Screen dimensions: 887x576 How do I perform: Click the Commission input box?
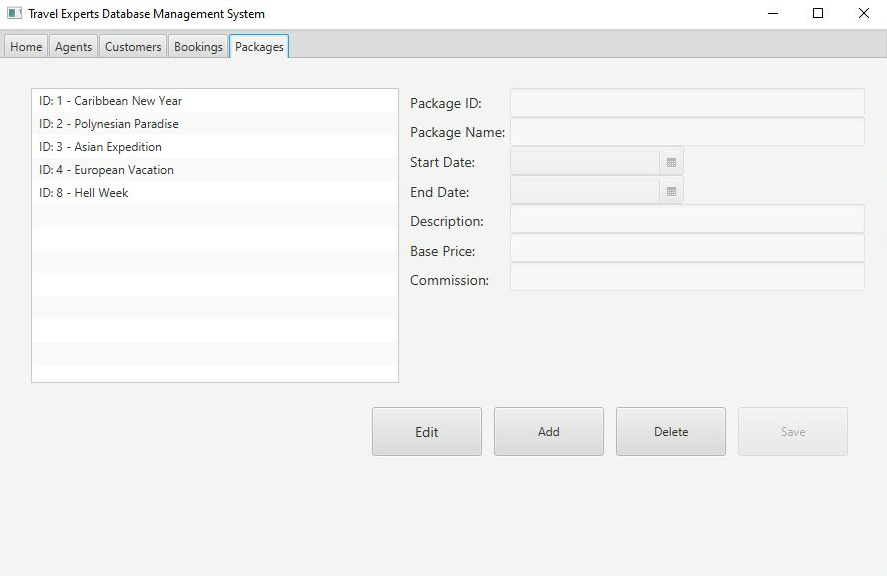click(x=686, y=279)
